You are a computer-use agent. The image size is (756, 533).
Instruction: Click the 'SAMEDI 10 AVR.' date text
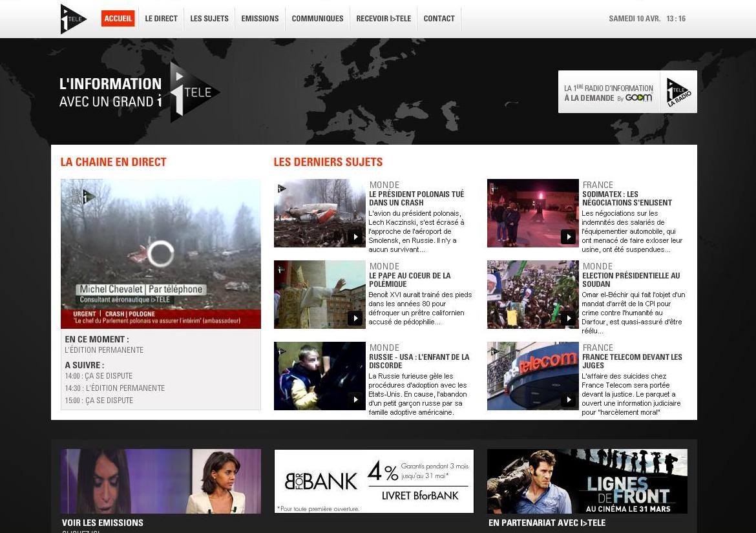pyautogui.click(x=635, y=19)
